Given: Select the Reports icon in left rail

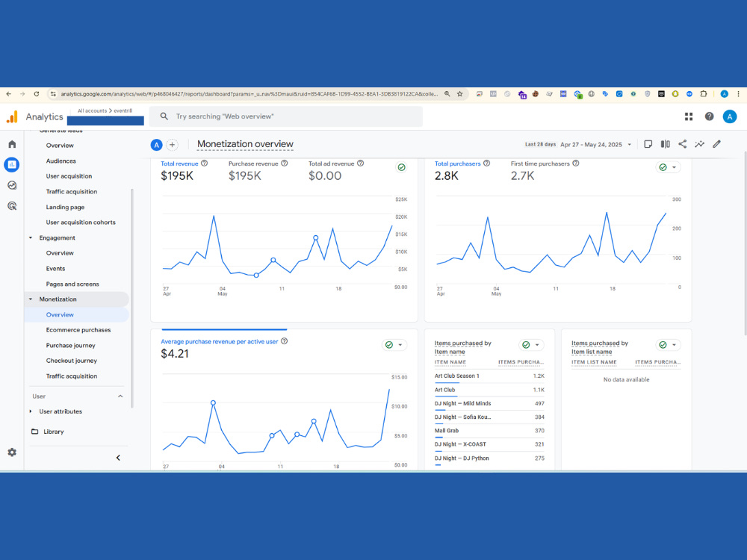Looking at the screenshot, I should tap(12, 165).
